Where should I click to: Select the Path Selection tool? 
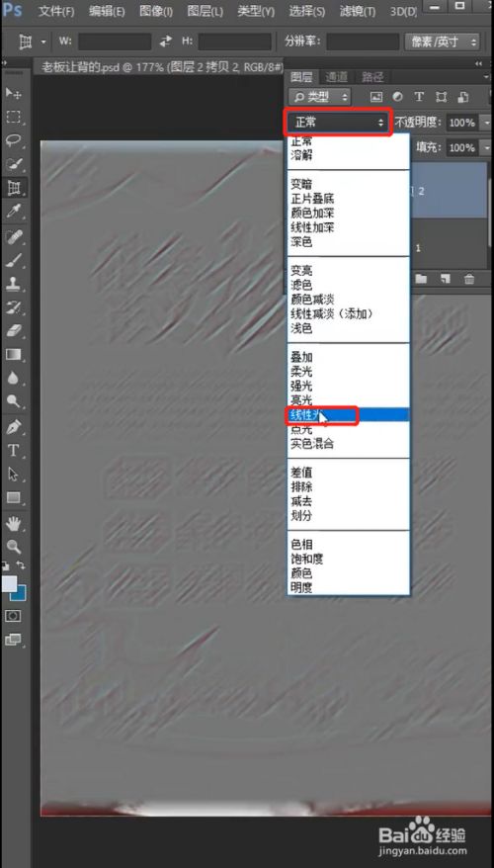pyautogui.click(x=13, y=475)
